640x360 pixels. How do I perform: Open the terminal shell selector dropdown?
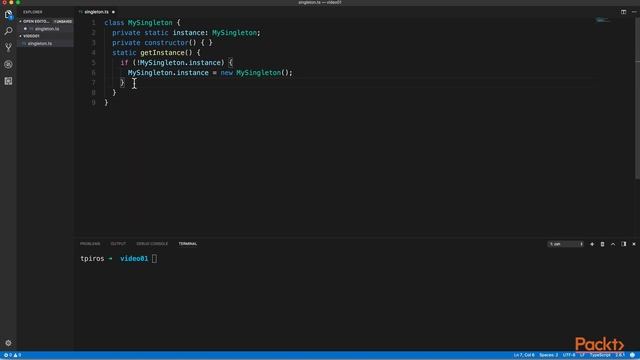[566, 244]
